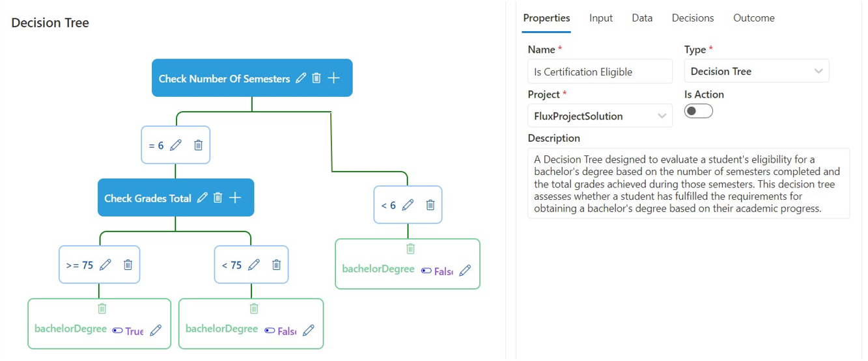Toggle bachelorDegree value under < 6 branch
The width and height of the screenshot is (868, 361).
coord(427,271)
